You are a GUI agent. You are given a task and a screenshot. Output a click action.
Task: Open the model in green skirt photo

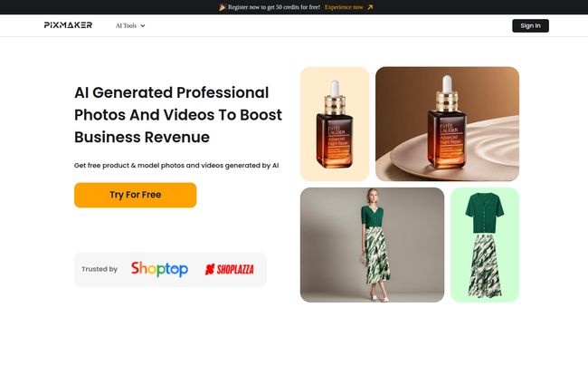click(372, 245)
